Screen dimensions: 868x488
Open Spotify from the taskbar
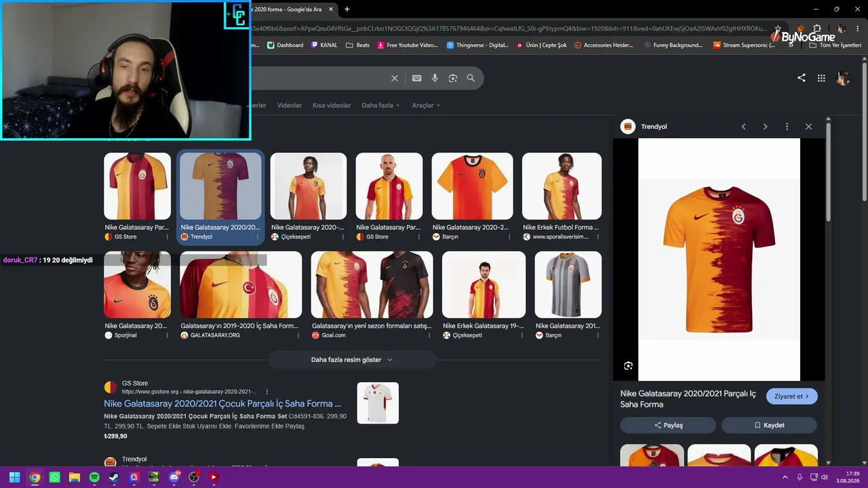[94, 477]
